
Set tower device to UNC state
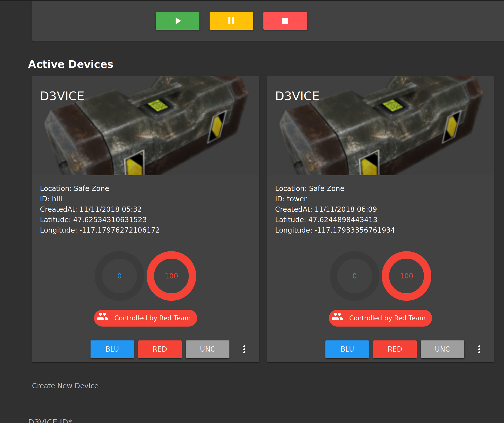[x=442, y=349]
